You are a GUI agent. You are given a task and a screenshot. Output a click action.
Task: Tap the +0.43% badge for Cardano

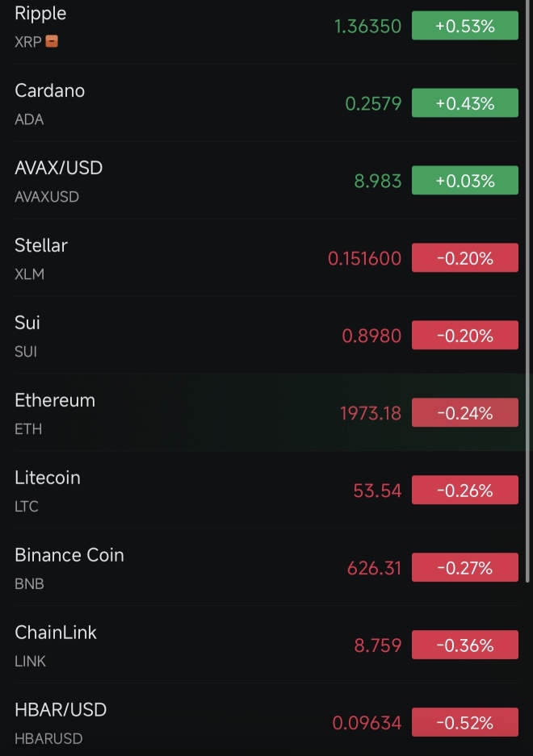465,102
